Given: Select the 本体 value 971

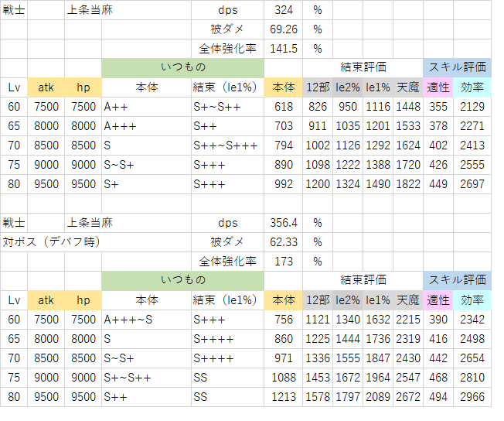Looking at the screenshot, I should tap(283, 358).
